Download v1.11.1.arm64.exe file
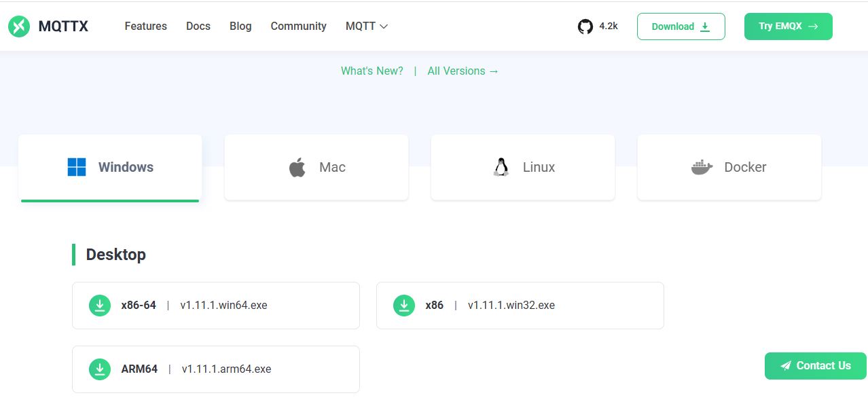 point(227,369)
